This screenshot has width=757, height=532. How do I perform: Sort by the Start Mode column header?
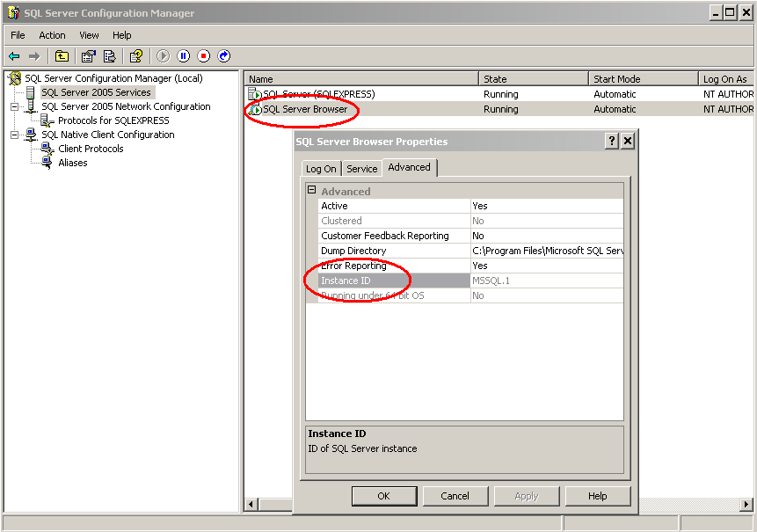coord(644,79)
